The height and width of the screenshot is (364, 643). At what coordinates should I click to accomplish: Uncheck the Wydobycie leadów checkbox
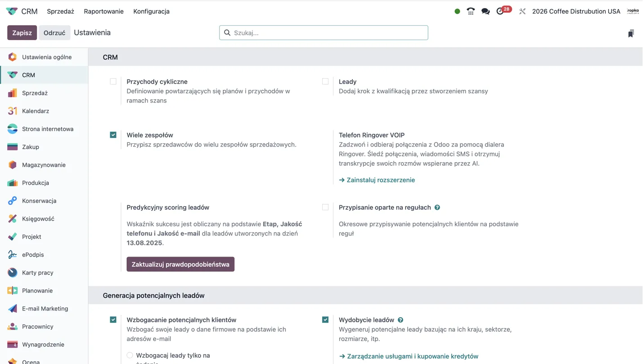(325, 320)
